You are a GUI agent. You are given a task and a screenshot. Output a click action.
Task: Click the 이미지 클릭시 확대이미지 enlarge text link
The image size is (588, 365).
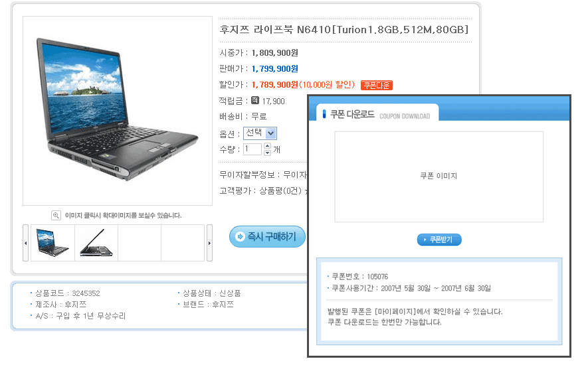[124, 216]
